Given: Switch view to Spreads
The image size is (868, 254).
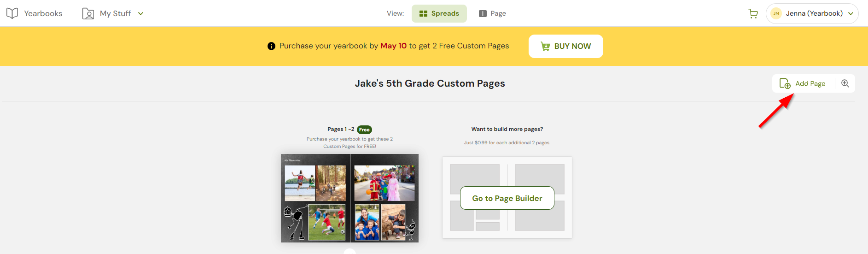Looking at the screenshot, I should 439,13.
